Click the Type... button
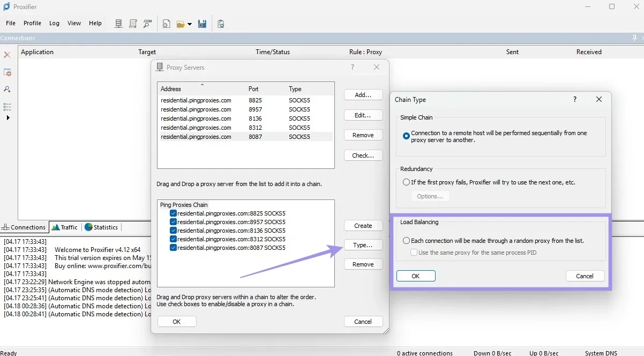The height and width of the screenshot is (356, 644). click(x=363, y=245)
